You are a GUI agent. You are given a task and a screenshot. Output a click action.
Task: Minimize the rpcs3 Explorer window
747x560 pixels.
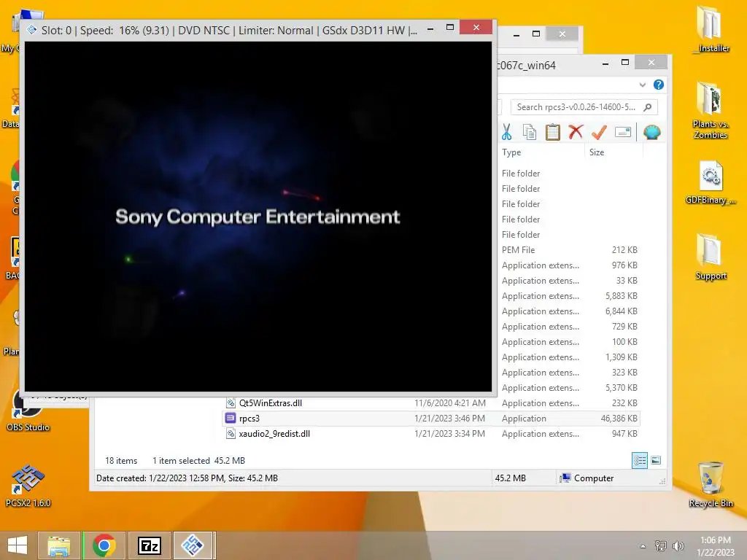605,63
